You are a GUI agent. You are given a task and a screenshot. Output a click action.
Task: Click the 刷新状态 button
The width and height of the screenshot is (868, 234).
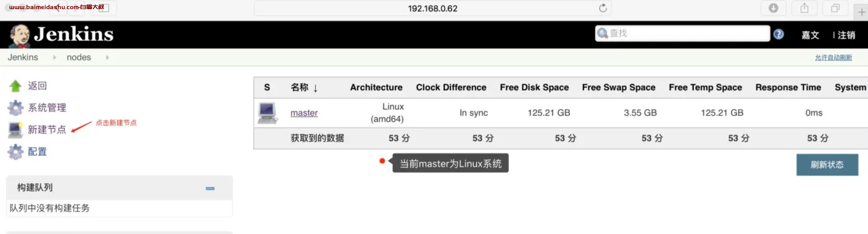tap(827, 165)
